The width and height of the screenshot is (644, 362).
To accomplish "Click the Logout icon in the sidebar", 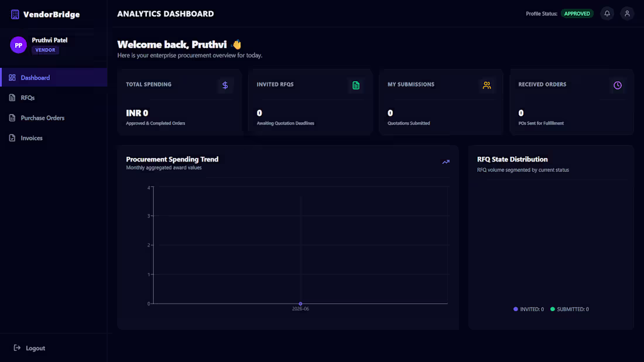I will 17,347.
